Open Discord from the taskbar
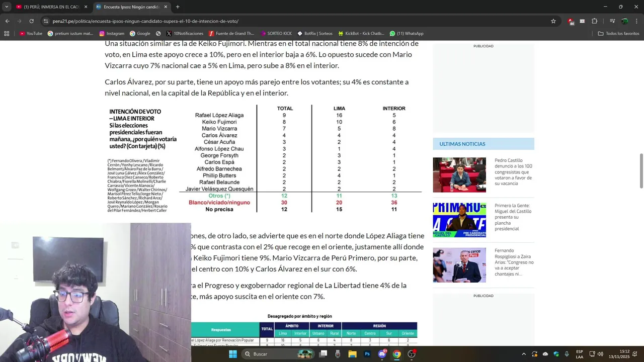 [382, 354]
